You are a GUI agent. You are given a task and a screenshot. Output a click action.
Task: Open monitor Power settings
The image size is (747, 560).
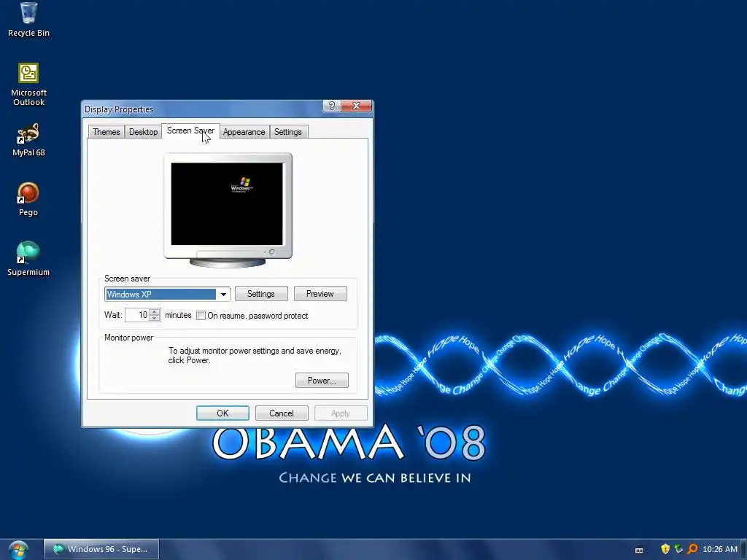pos(322,381)
